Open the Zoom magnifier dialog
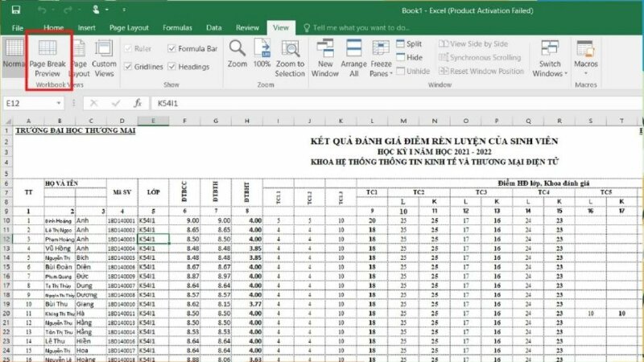Image resolution: width=644 pixels, height=362 pixels. 237,54
